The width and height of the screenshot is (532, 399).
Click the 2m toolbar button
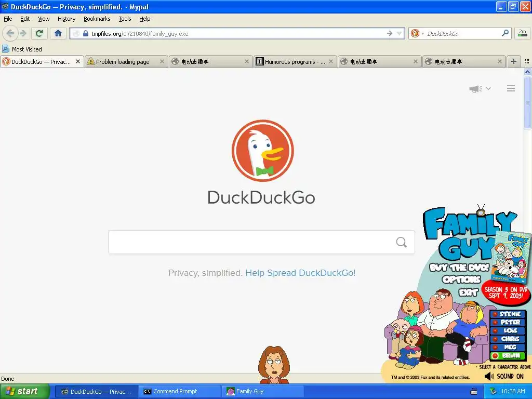coord(522,33)
